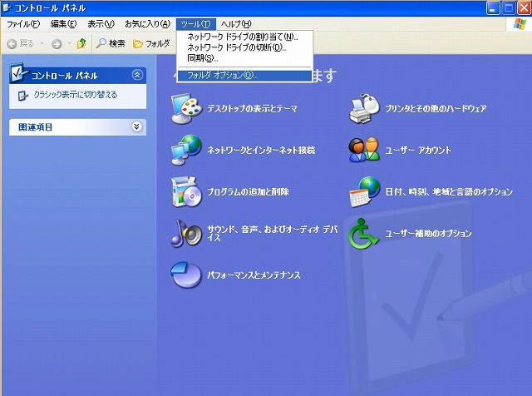The height and width of the screenshot is (396, 532).
Task: Click the フォルダ folders toolbar button
Action: click(151, 43)
